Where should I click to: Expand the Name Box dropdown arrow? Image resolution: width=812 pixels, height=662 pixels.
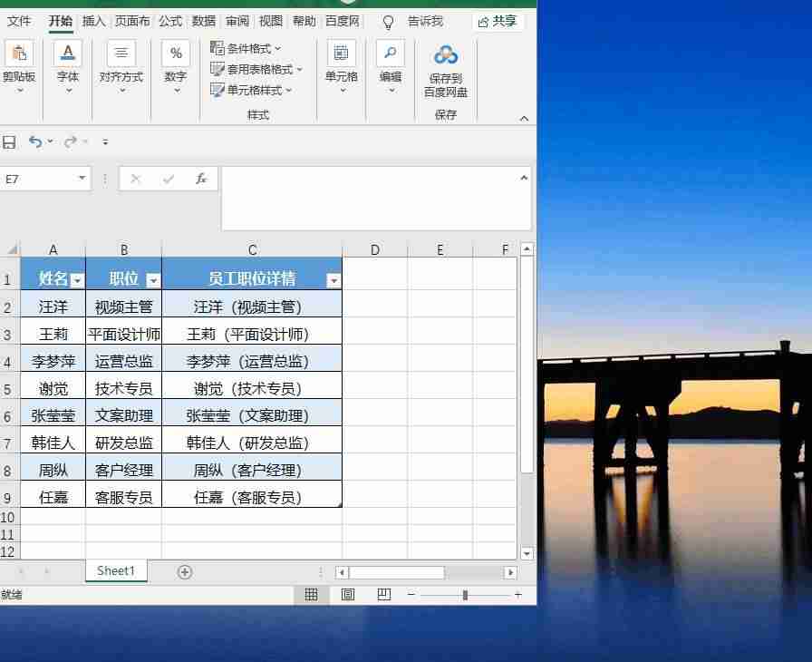pyautogui.click(x=82, y=178)
